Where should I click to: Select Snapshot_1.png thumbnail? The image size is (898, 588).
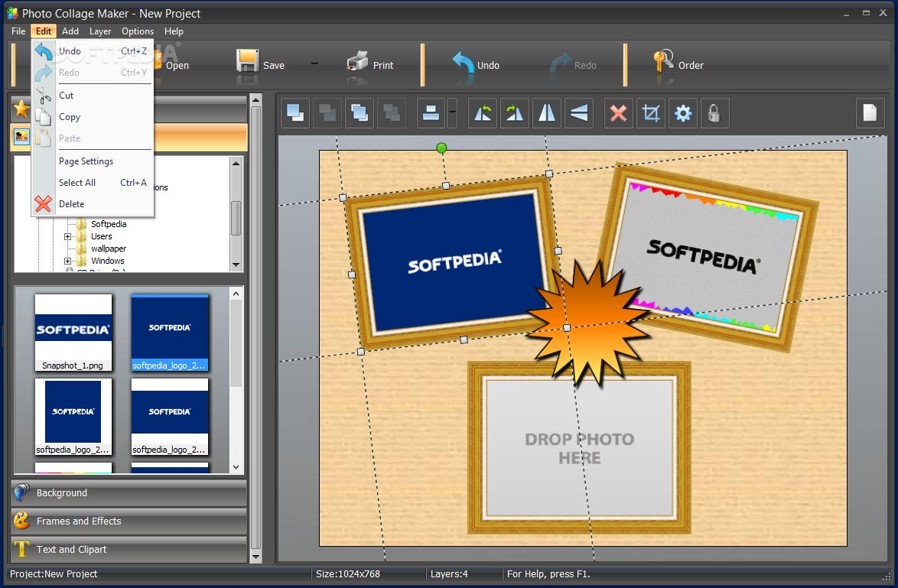coord(73,333)
